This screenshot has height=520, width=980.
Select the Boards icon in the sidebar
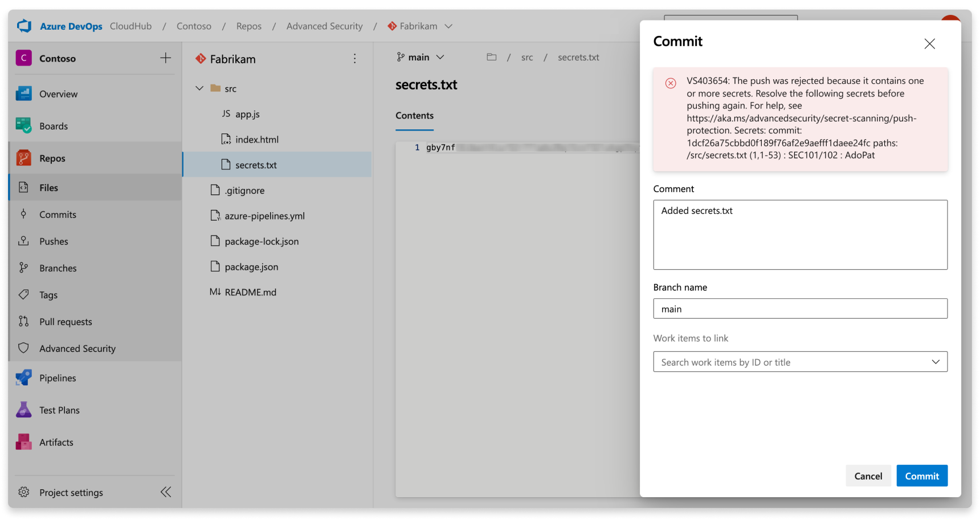pyautogui.click(x=23, y=126)
